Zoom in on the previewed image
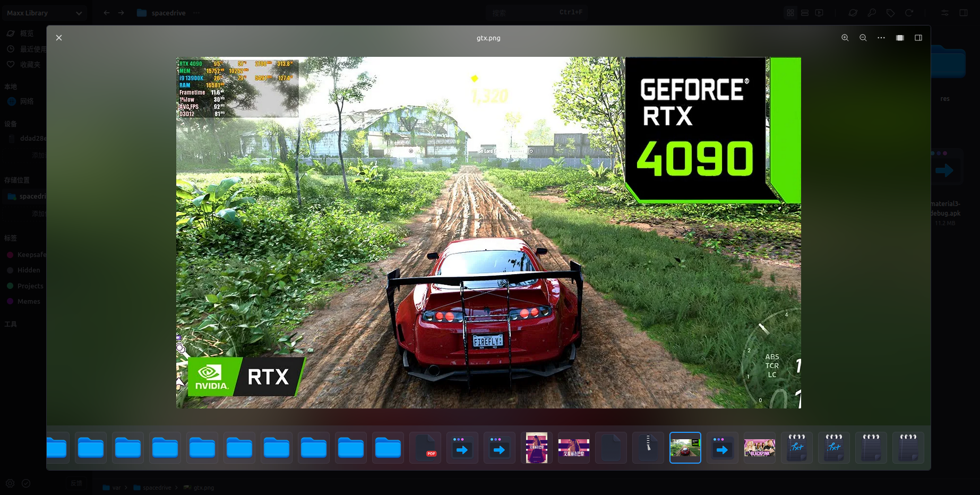980x495 pixels. 845,38
